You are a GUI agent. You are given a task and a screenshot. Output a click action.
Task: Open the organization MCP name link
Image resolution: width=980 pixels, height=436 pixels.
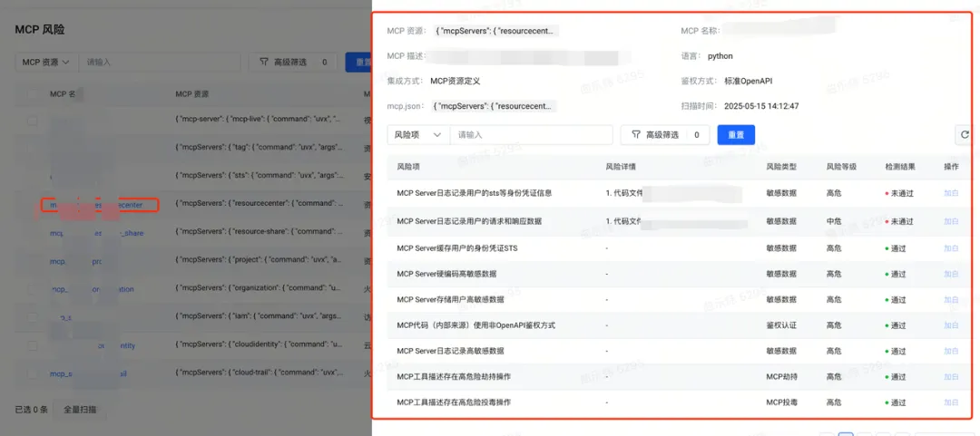(92, 289)
